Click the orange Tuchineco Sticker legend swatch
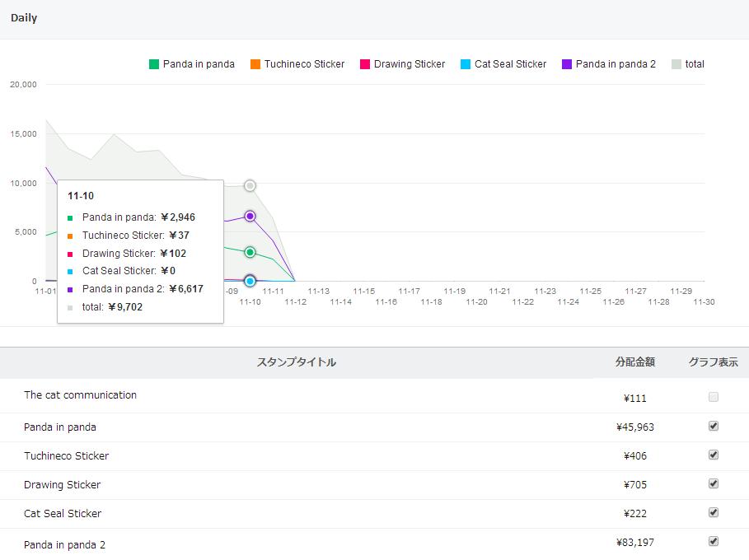This screenshot has width=749, height=560. click(255, 64)
